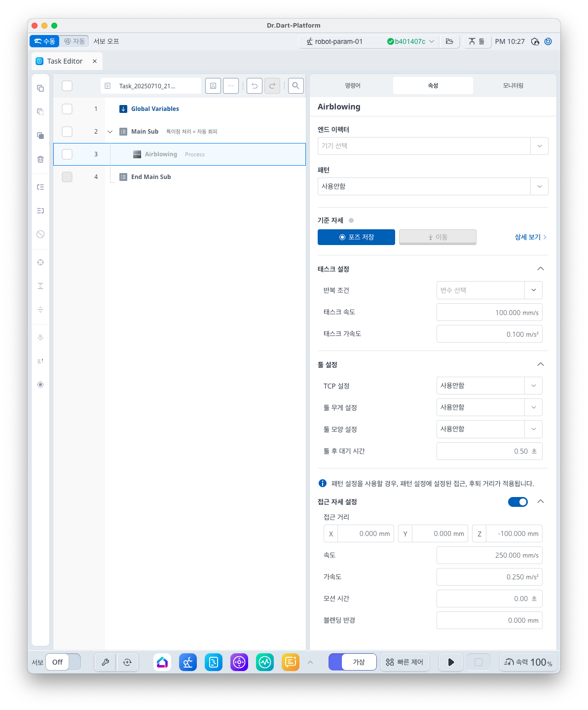Toggle the 서보 Off switch

click(x=63, y=662)
